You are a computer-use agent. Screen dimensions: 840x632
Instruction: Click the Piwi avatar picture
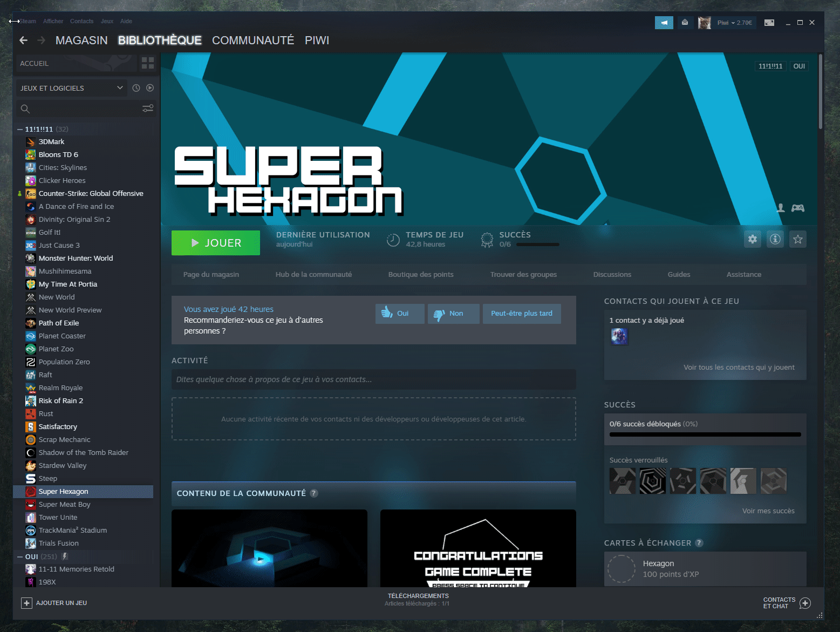[704, 23]
